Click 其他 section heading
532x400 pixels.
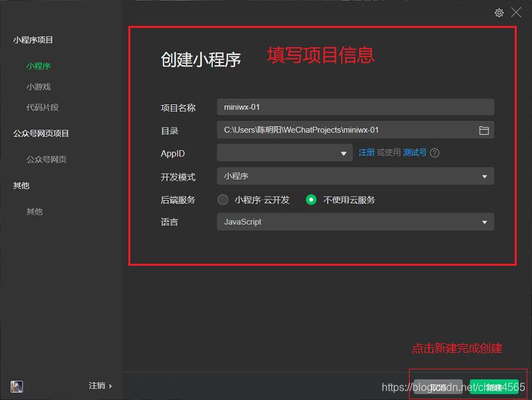click(x=21, y=185)
